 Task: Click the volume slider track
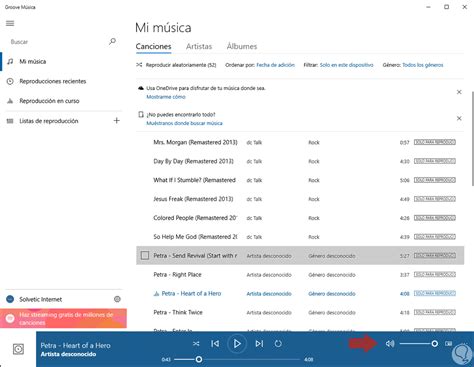point(418,343)
